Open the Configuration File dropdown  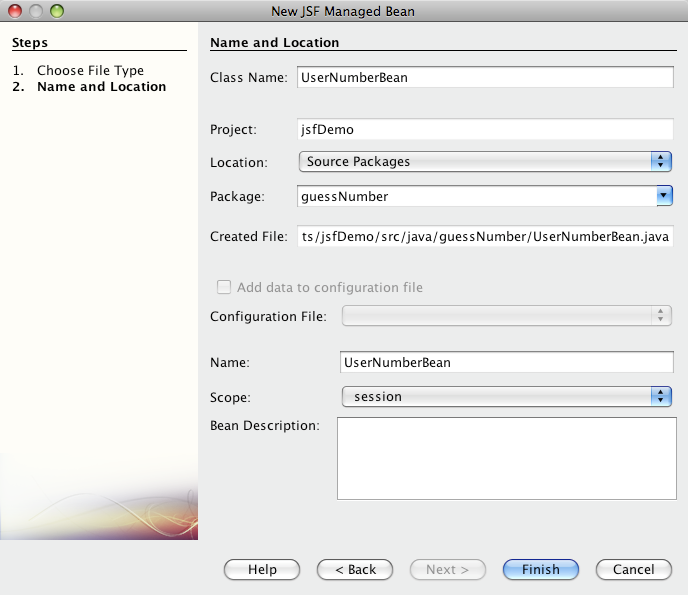point(507,316)
